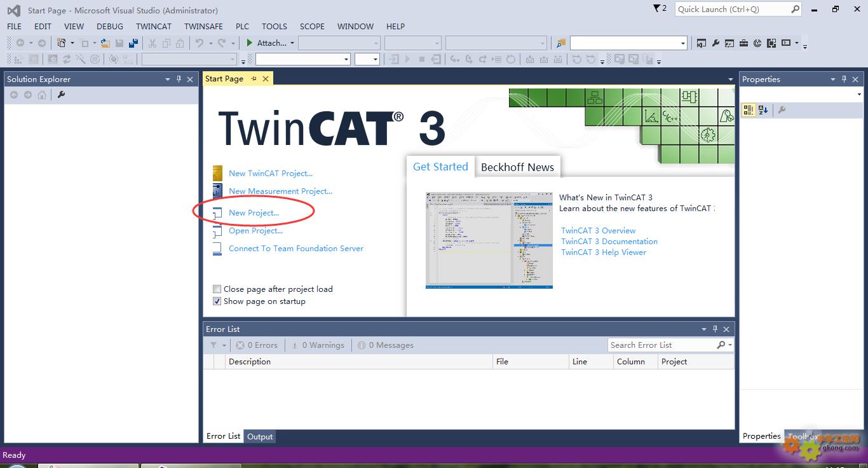
Task: Click the Find in Files icon
Action: 560,43
